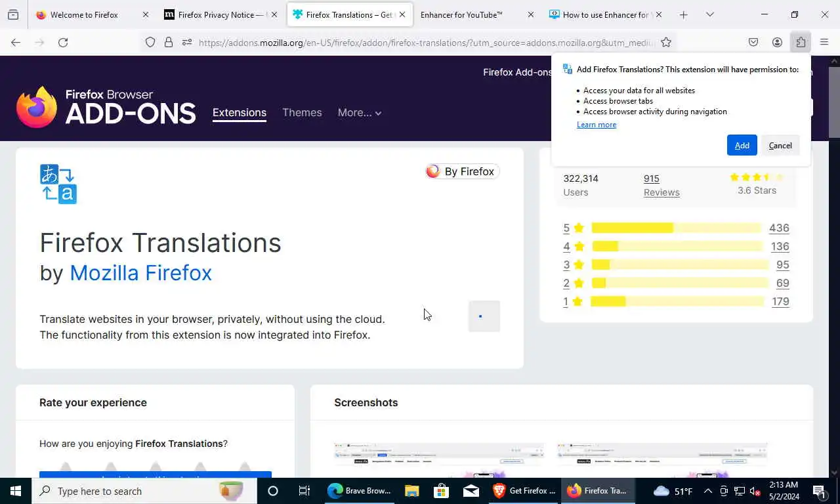Close the How to use Enhancer tab

point(659,14)
